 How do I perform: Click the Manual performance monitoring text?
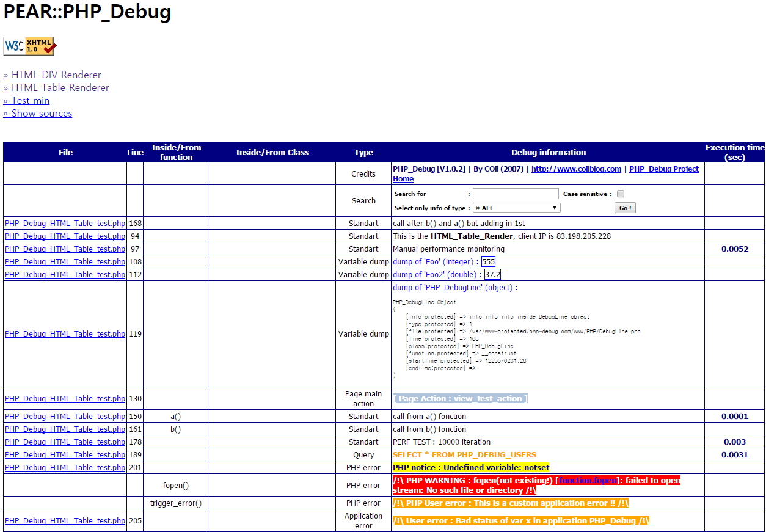point(449,249)
